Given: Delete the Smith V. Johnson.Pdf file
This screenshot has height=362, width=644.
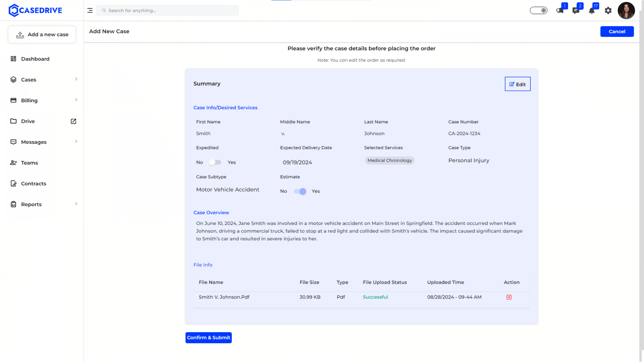Looking at the screenshot, I should pos(509,297).
